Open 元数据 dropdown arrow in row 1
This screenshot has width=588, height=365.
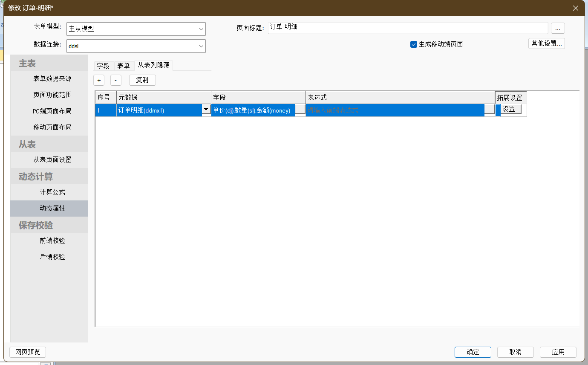[x=206, y=110]
